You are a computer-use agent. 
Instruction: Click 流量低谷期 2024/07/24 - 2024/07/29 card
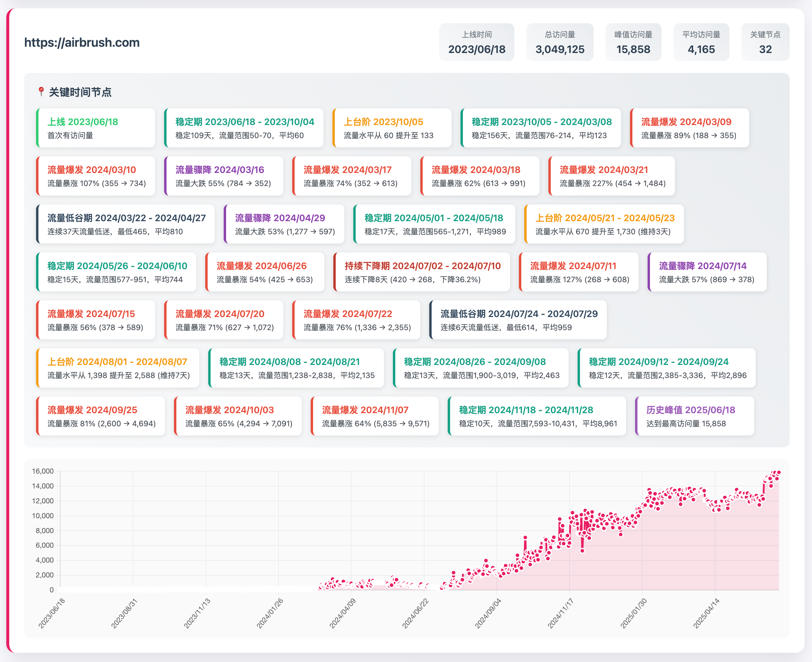click(518, 320)
